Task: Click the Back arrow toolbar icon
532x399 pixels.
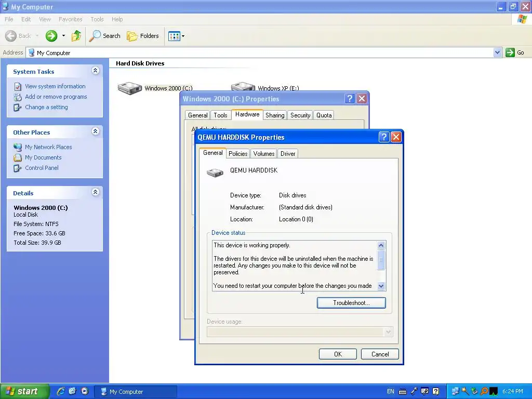Action: pyautogui.click(x=11, y=36)
